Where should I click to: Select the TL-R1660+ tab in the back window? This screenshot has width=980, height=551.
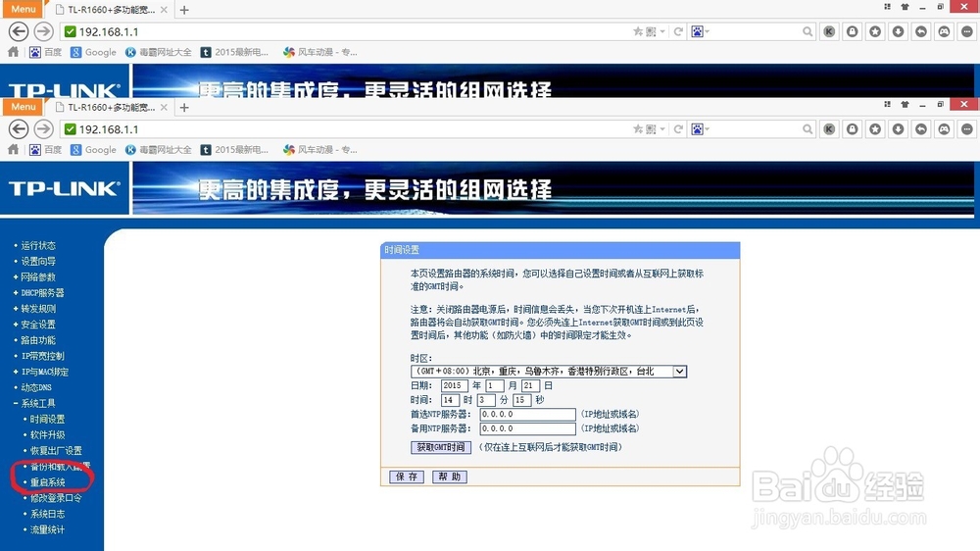[x=112, y=10]
